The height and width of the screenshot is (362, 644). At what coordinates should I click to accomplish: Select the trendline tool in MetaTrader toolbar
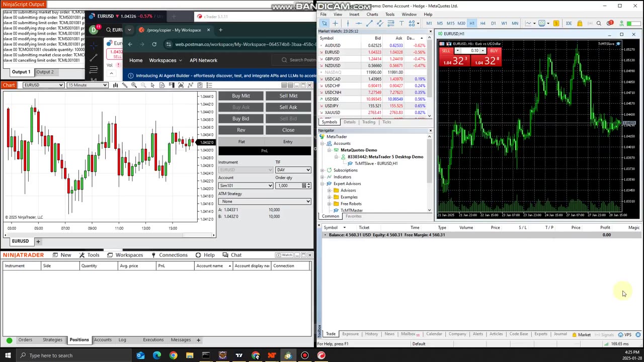coord(369,23)
